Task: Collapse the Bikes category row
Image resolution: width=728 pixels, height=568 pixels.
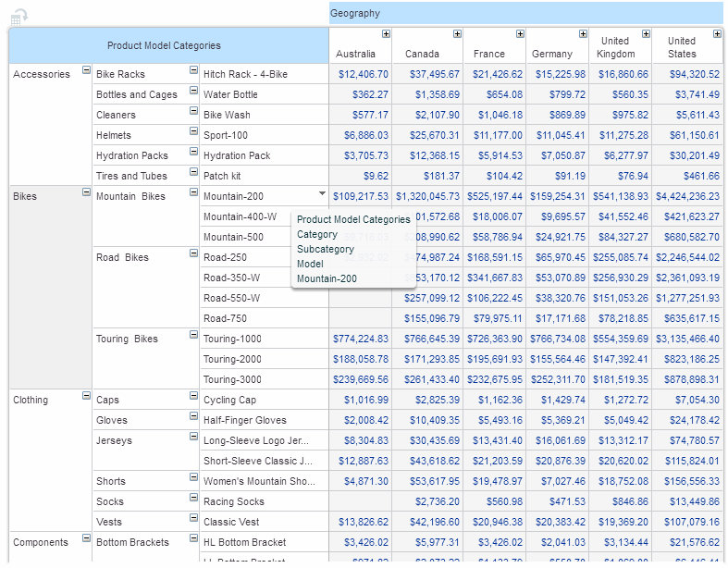Action: coord(87,192)
